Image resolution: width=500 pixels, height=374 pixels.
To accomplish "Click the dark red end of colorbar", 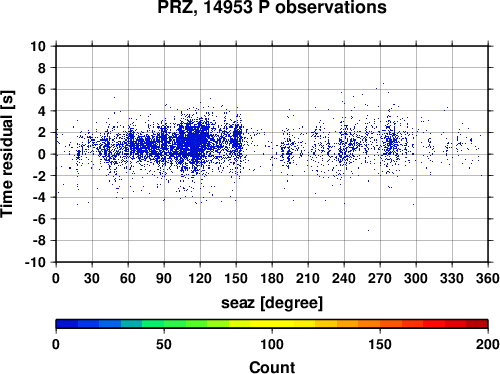I will [x=477, y=324].
